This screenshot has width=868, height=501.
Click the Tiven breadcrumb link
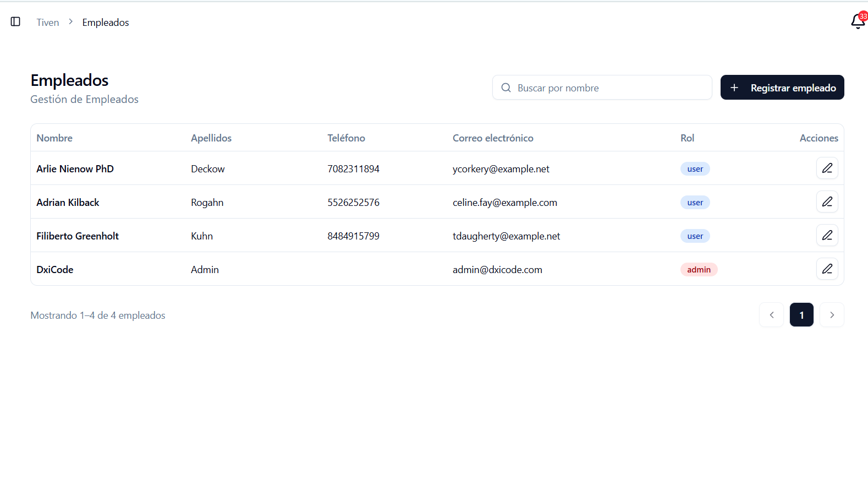click(48, 23)
